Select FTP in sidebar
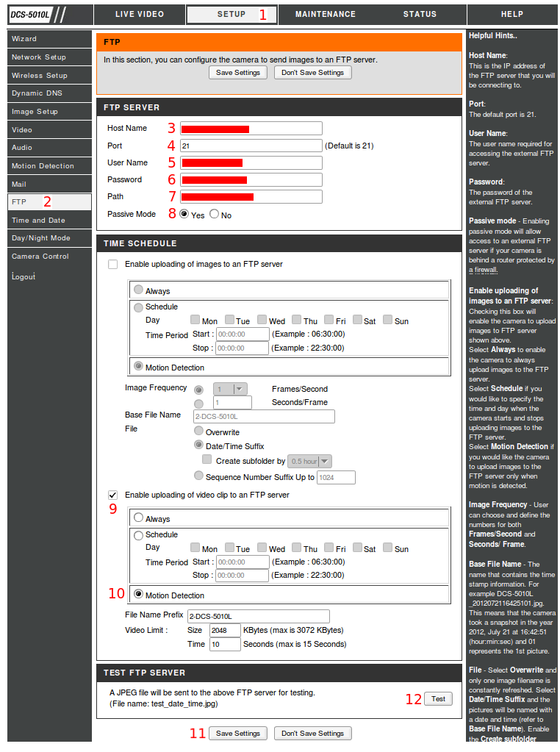560x752 pixels. [x=49, y=202]
